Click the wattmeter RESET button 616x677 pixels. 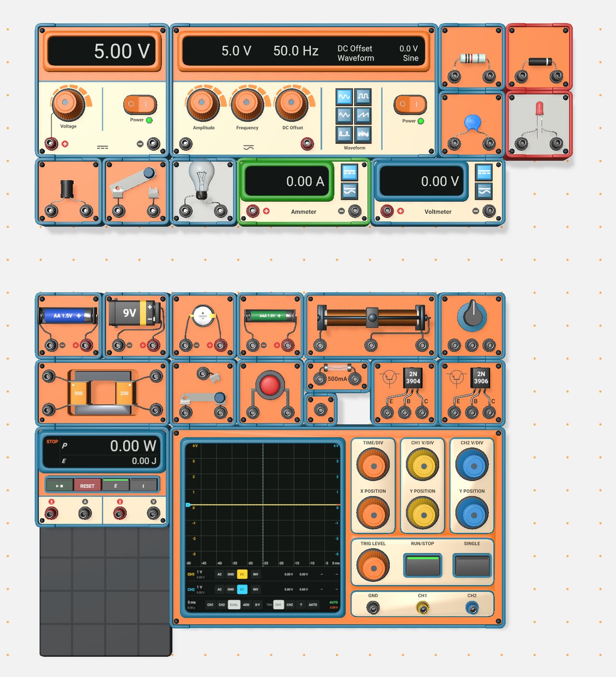click(x=88, y=486)
